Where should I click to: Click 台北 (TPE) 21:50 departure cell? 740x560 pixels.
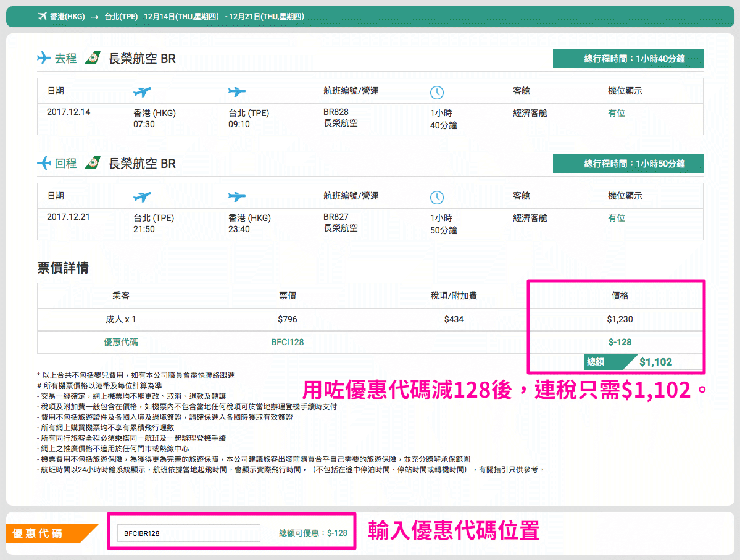coord(154,224)
